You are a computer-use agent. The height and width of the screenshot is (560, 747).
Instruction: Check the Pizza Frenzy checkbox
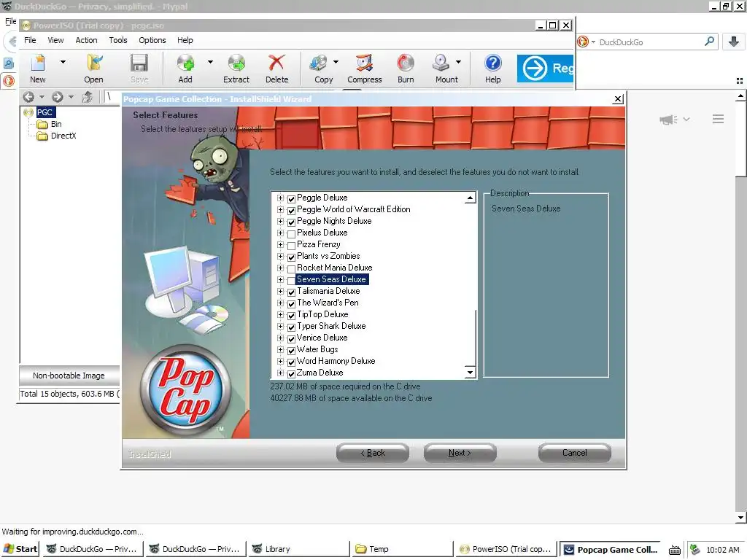pyautogui.click(x=292, y=245)
